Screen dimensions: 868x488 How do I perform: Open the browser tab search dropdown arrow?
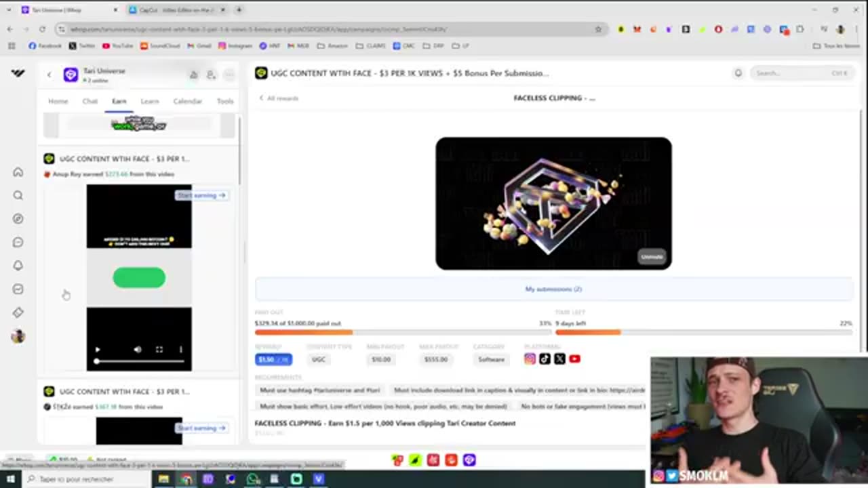pyautogui.click(x=8, y=10)
